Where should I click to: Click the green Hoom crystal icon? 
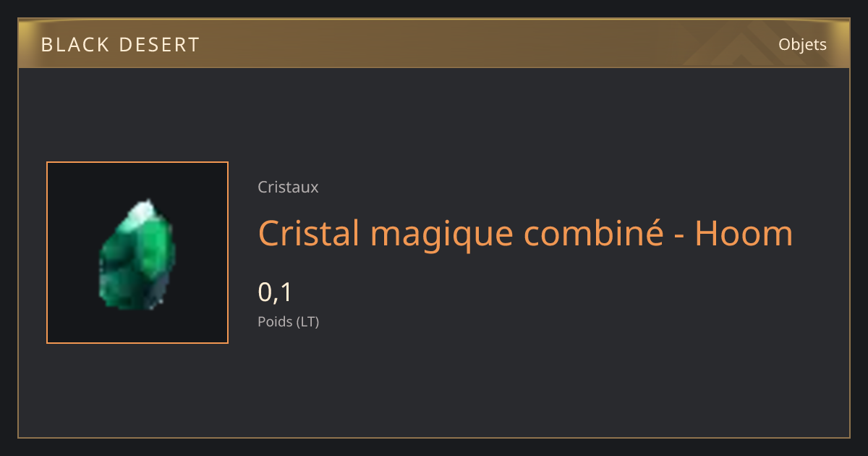click(x=137, y=254)
